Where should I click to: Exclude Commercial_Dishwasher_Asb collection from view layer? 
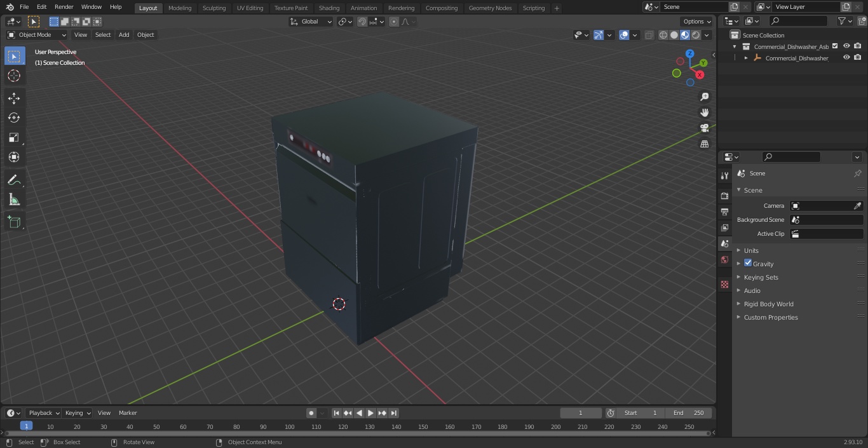835,46
